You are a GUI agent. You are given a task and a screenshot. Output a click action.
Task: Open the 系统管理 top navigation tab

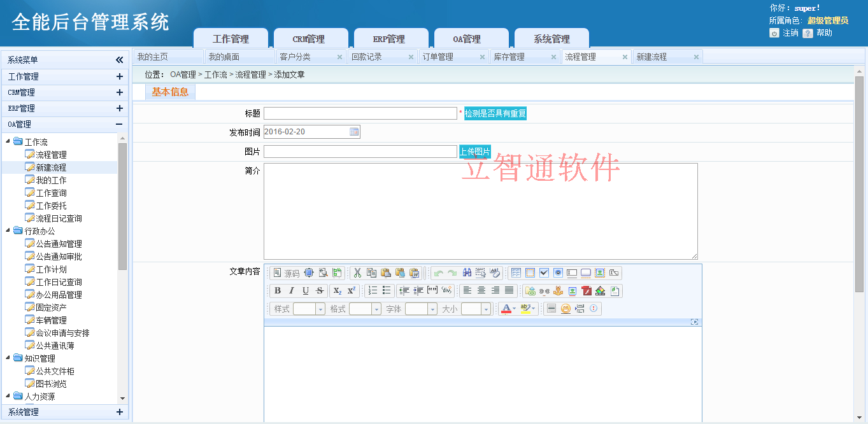(x=551, y=39)
